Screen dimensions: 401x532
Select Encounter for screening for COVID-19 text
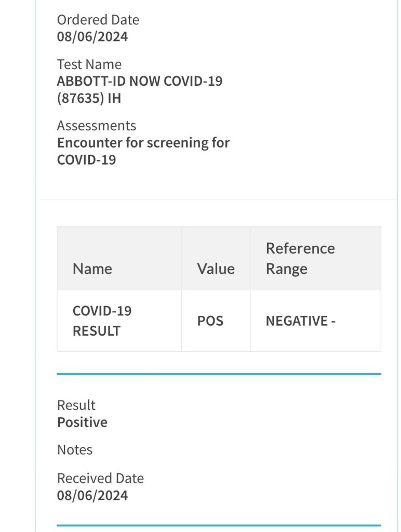click(x=143, y=151)
